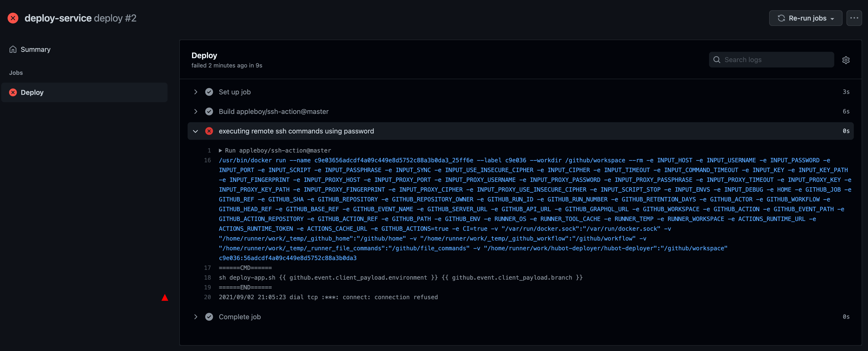
Task: Click the success check icon for Build appleboy/ssh-action@master
Action: click(x=209, y=111)
